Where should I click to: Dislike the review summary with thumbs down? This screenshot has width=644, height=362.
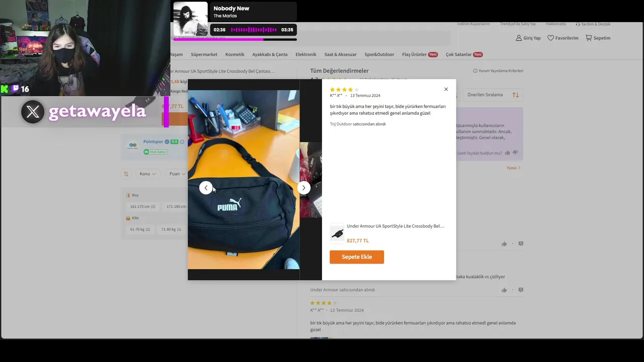(515, 153)
